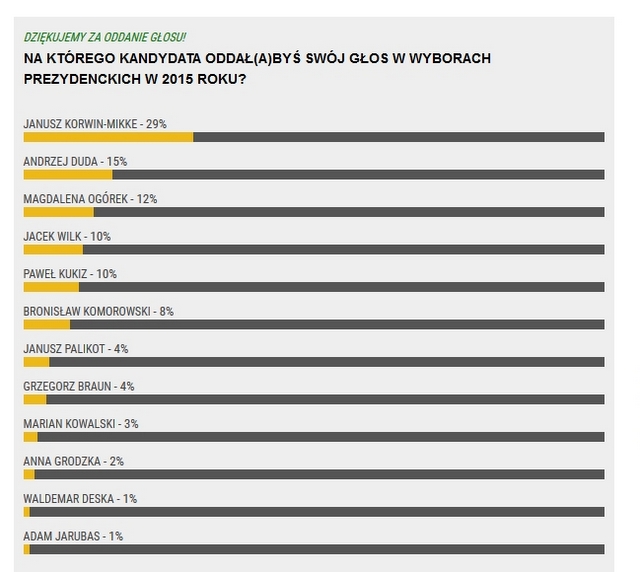Click the result bar under Adam Jarubas

[313, 549]
